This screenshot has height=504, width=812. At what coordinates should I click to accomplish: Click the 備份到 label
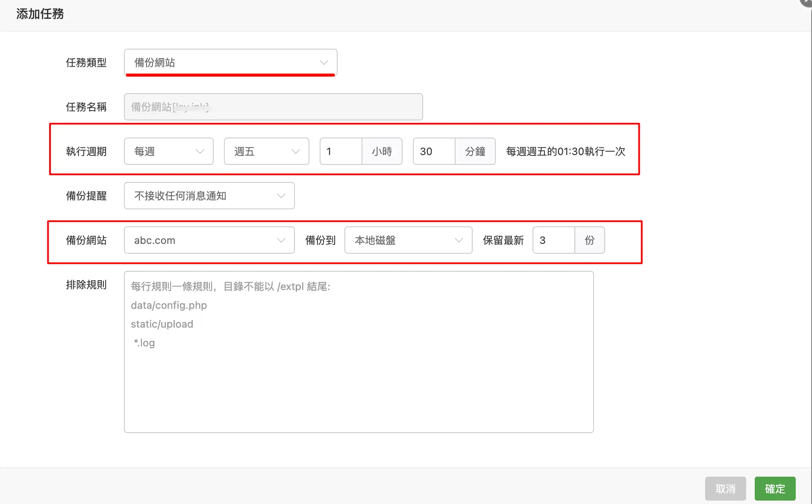tap(320, 240)
